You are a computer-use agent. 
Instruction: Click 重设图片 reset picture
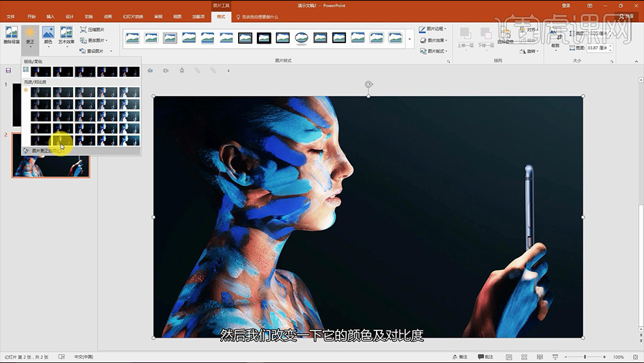point(92,51)
